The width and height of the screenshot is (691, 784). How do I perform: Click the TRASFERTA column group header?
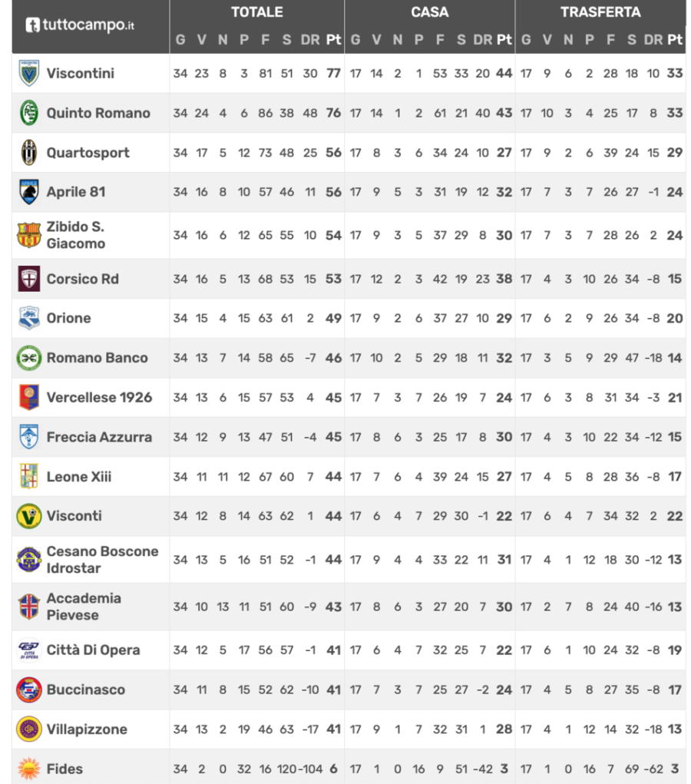click(600, 12)
